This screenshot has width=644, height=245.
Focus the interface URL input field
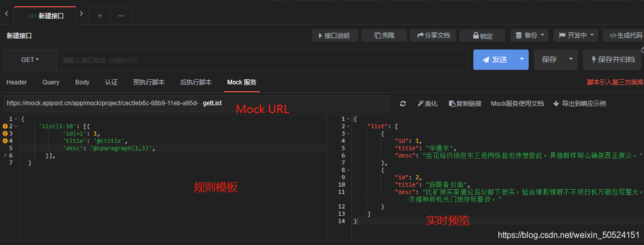pyautogui.click(x=262, y=60)
